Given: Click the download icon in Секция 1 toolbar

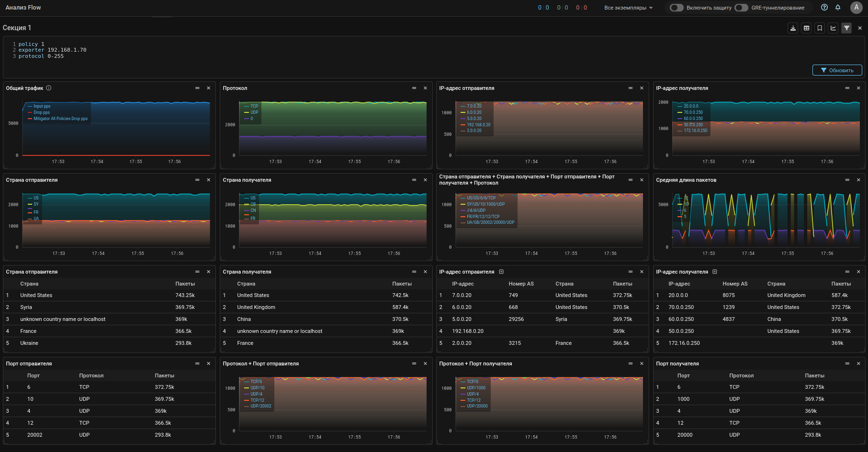Looking at the screenshot, I should (x=793, y=28).
